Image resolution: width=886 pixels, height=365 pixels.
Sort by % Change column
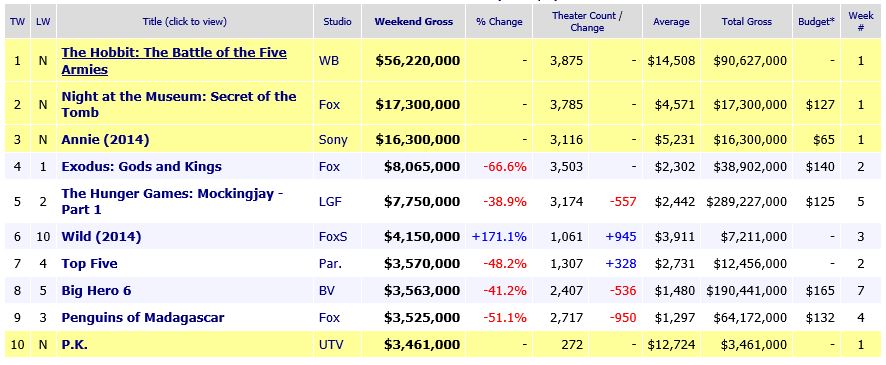tap(499, 22)
